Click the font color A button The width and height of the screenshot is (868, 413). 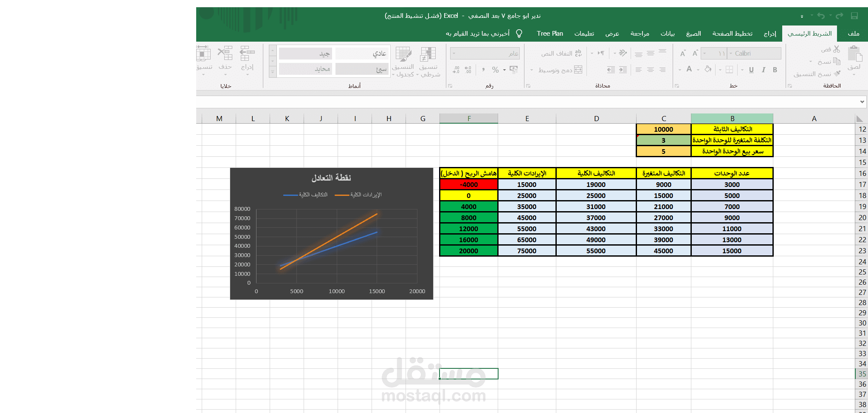coord(689,69)
